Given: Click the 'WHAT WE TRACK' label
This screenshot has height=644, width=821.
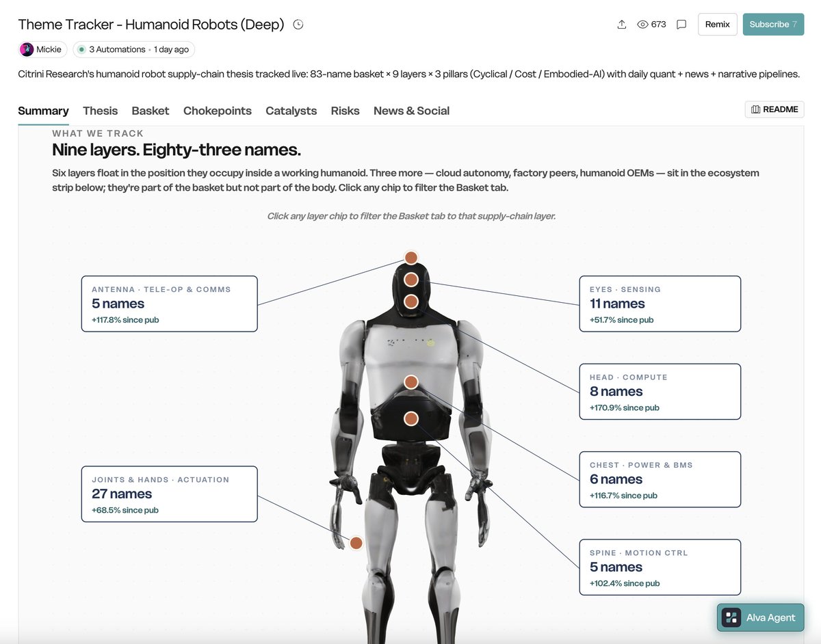Looking at the screenshot, I should tap(98, 133).
